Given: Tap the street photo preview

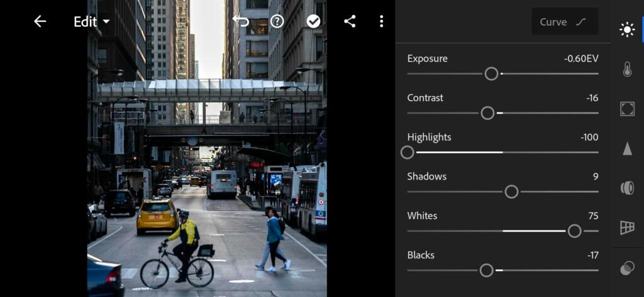Looking at the screenshot, I should coord(207,148).
